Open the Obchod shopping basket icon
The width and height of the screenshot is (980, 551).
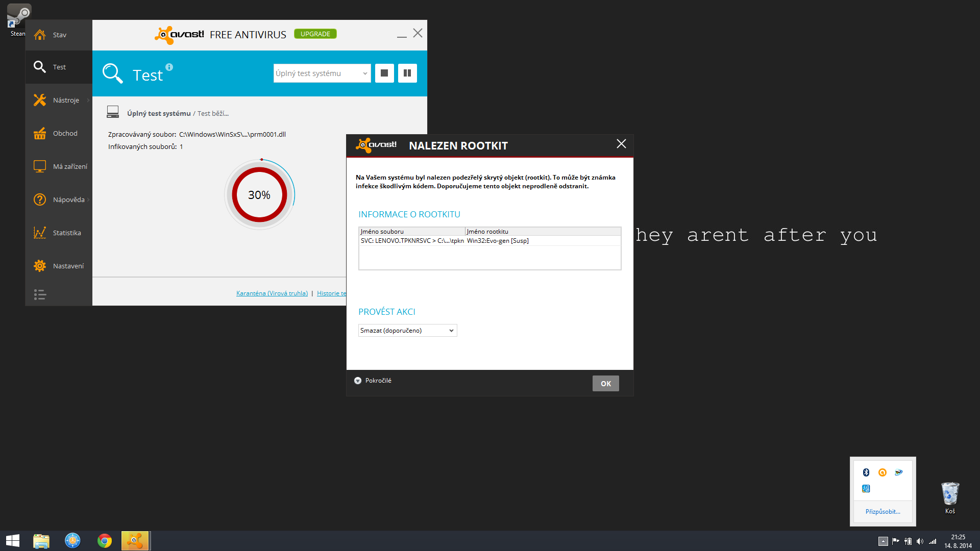click(x=40, y=134)
